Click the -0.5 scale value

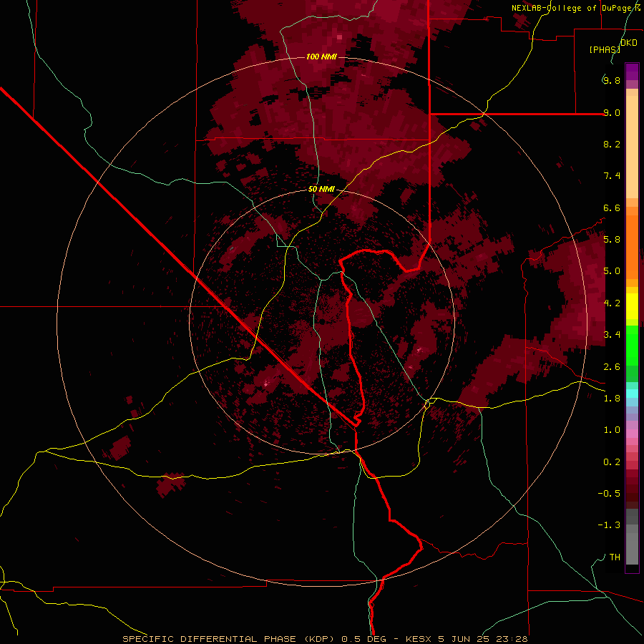click(609, 494)
